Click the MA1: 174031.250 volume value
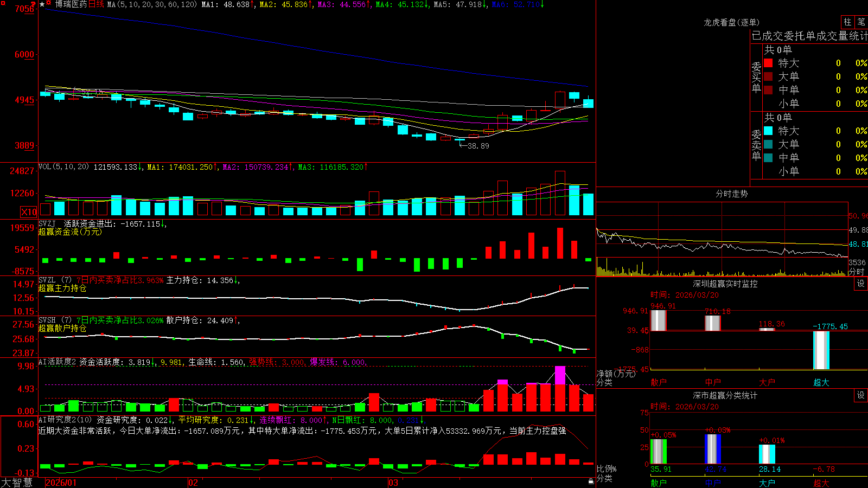 pos(182,167)
